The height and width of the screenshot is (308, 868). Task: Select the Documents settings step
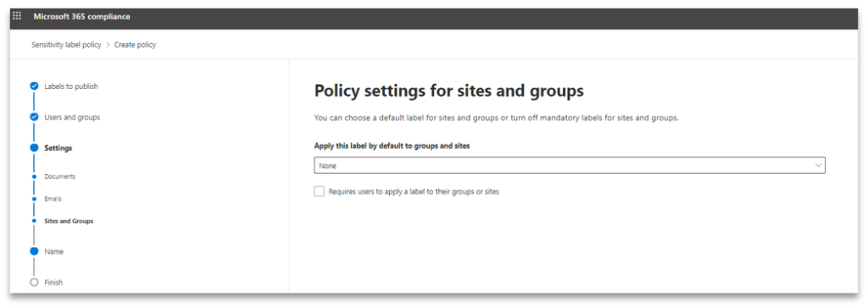[60, 176]
